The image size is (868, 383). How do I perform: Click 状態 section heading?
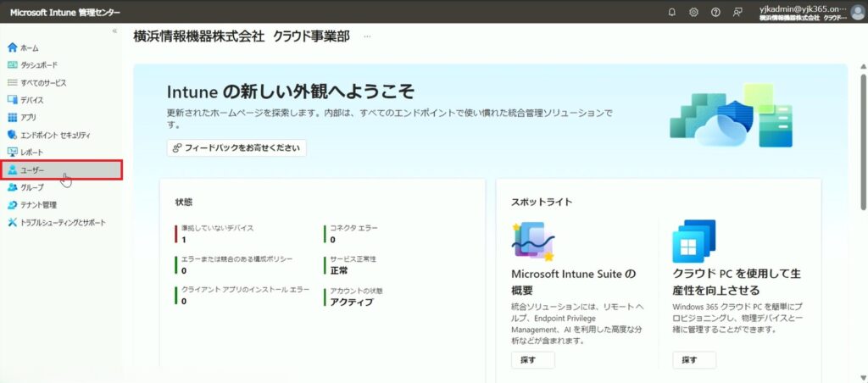coord(184,202)
